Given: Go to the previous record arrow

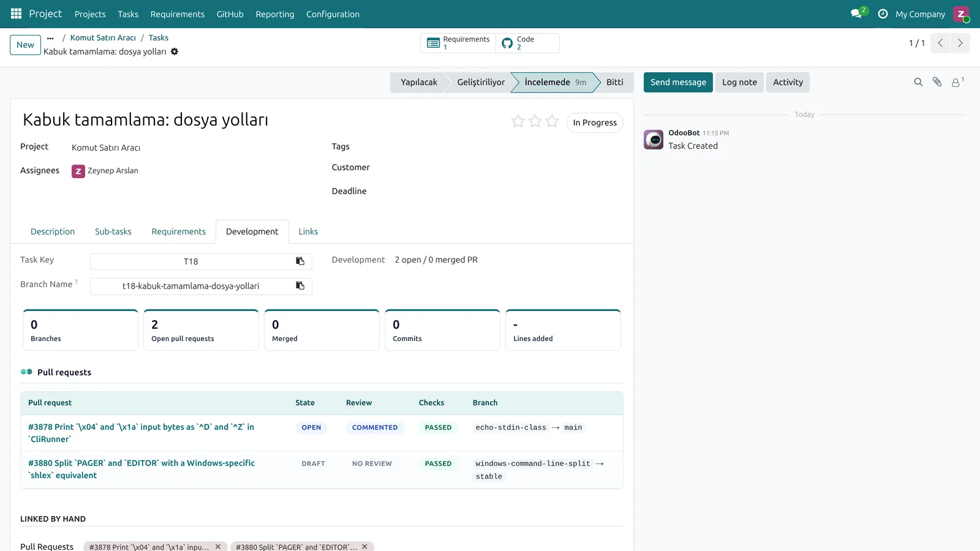Looking at the screenshot, I should pos(940,43).
